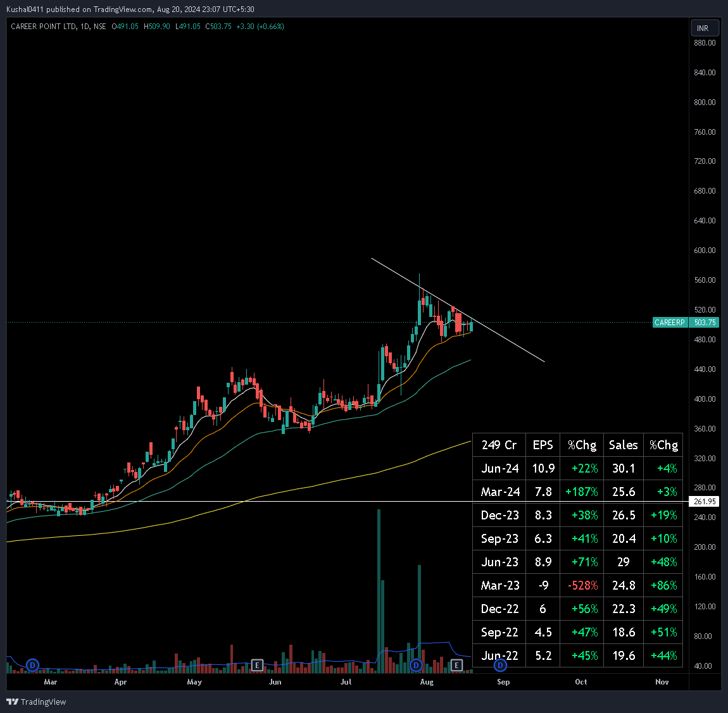Click the Mar label on time axis

[50, 682]
